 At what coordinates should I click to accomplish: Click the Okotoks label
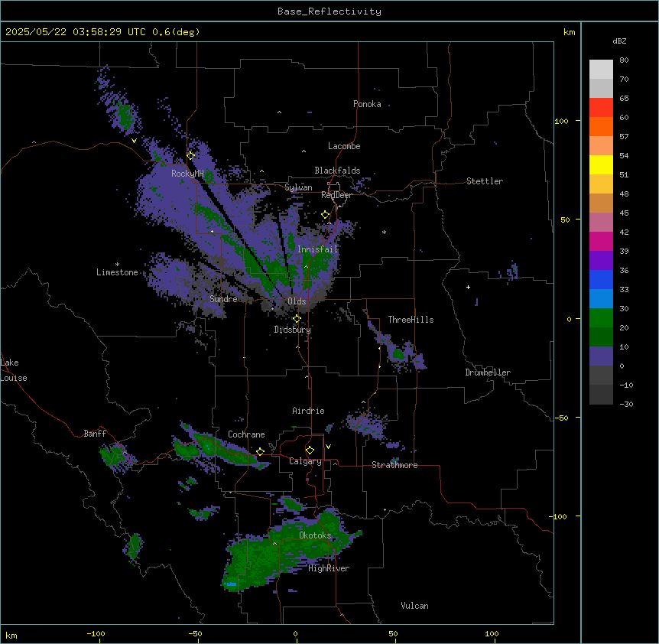[x=315, y=535]
